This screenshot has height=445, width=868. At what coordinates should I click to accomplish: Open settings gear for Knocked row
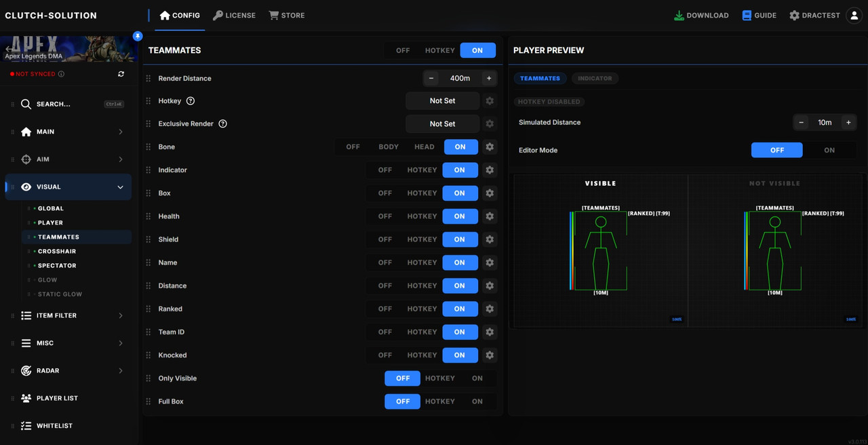tap(490, 355)
